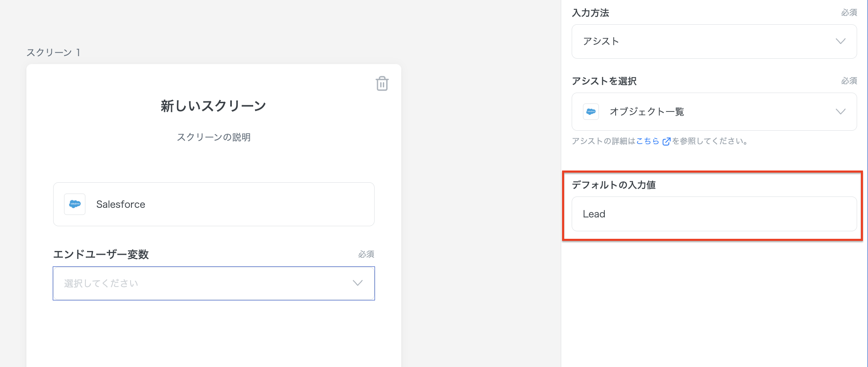The image size is (868, 367).
Task: Click the 入力方法 label
Action: click(x=590, y=13)
